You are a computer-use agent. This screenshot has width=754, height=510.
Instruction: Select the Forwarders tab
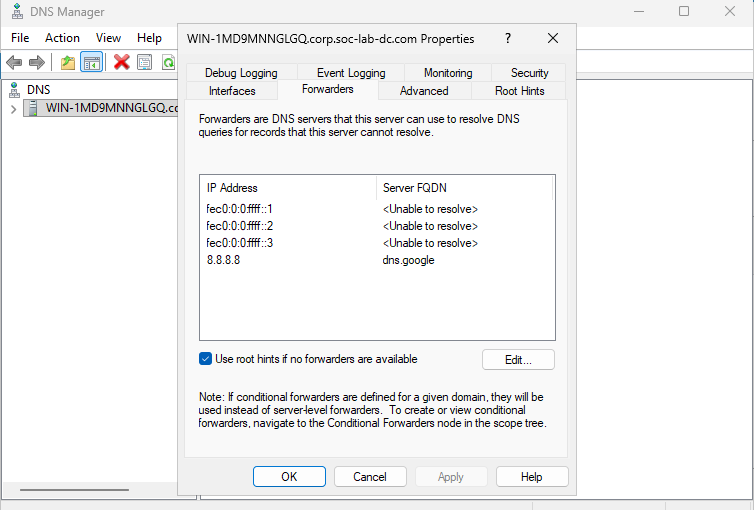(x=327, y=89)
